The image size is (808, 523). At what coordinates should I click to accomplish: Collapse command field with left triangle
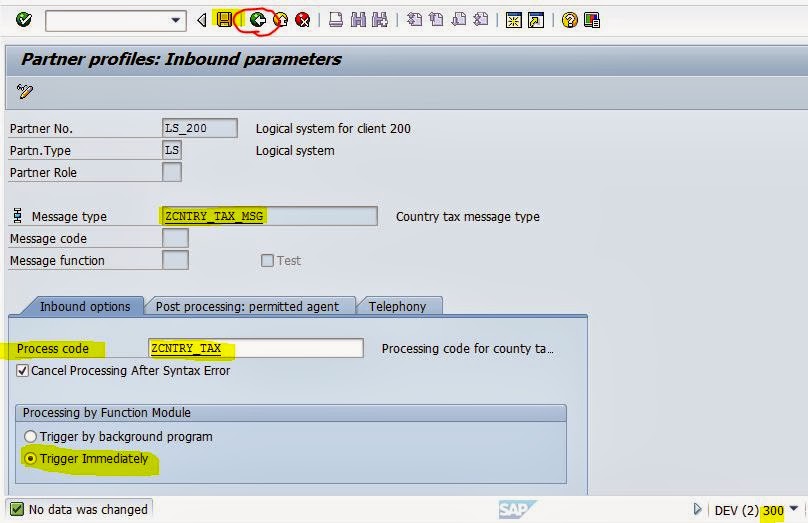[201, 20]
